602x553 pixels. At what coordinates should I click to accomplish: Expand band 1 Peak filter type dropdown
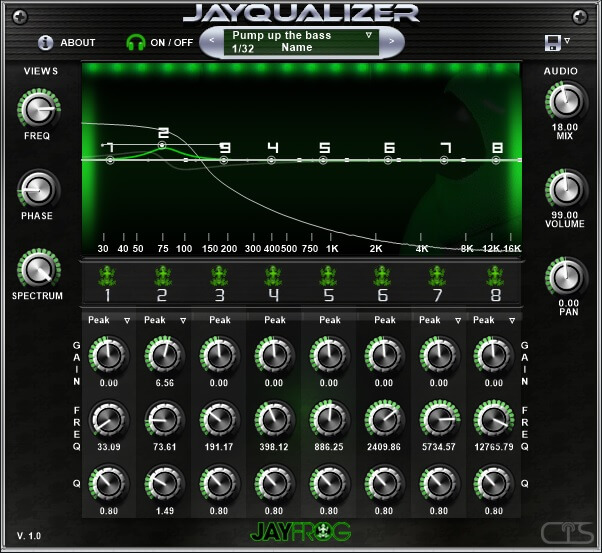127,320
